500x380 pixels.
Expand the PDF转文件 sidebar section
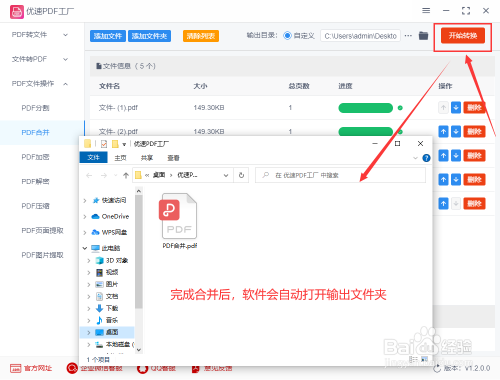39,35
